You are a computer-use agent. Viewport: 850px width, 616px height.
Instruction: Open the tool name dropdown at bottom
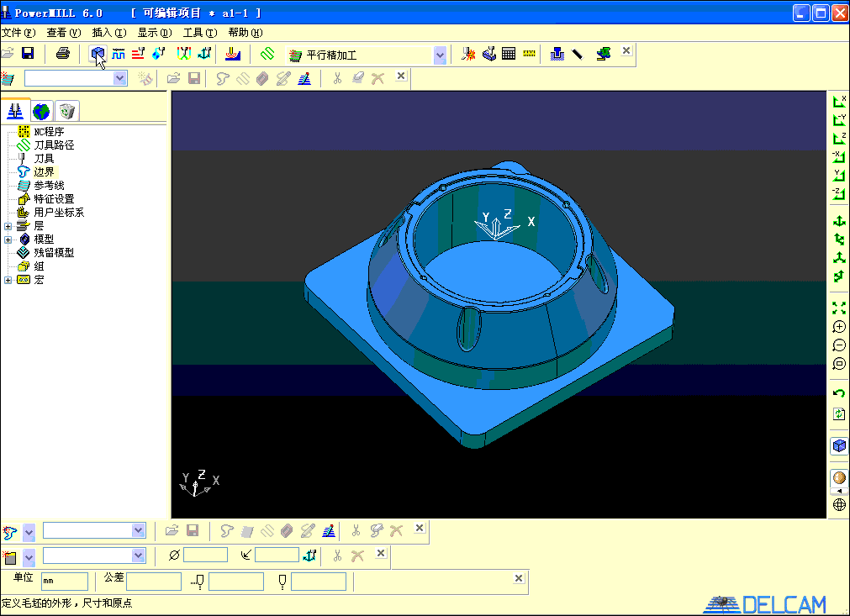pyautogui.click(x=138, y=555)
